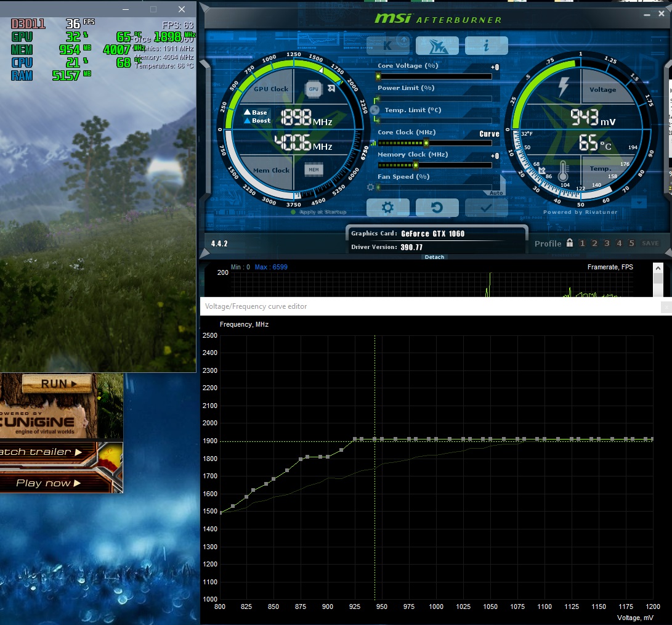Click the bar-graph icon left of the Core Clock slider
This screenshot has height=625, width=672.
pyautogui.click(x=373, y=143)
